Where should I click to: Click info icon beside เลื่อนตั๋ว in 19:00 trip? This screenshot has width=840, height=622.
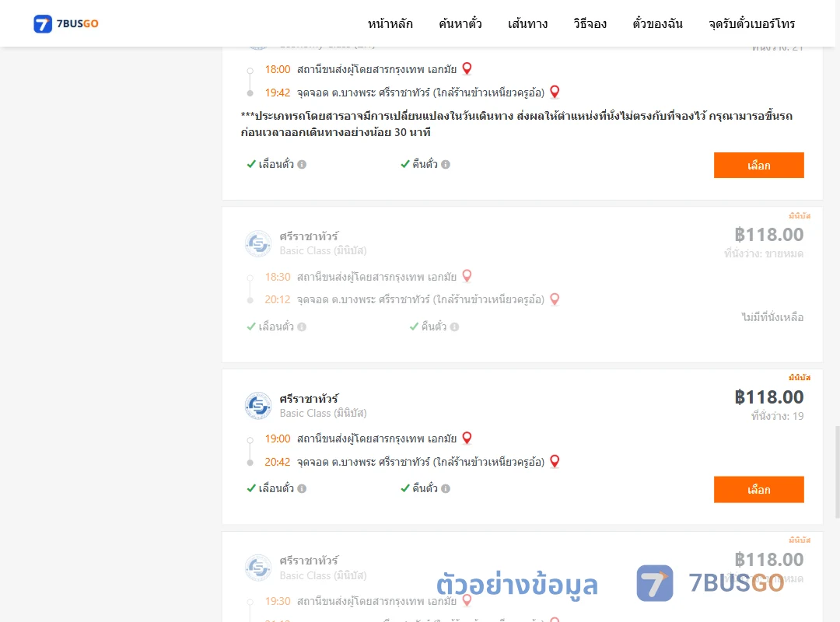tap(302, 488)
